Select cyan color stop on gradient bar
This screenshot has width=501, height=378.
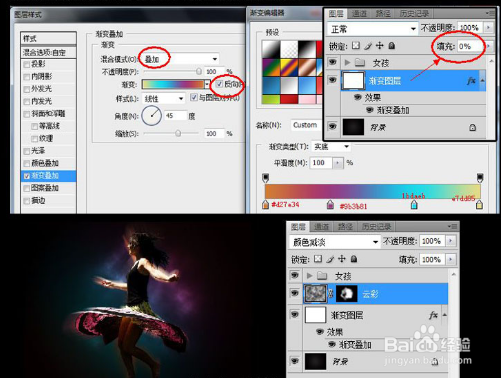pyautogui.click(x=414, y=204)
